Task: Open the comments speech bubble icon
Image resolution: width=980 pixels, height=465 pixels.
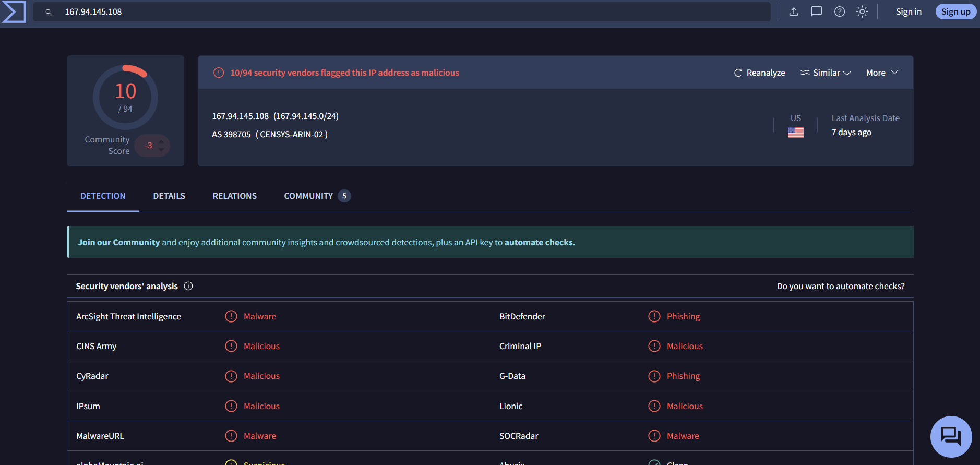Action: pos(817,11)
